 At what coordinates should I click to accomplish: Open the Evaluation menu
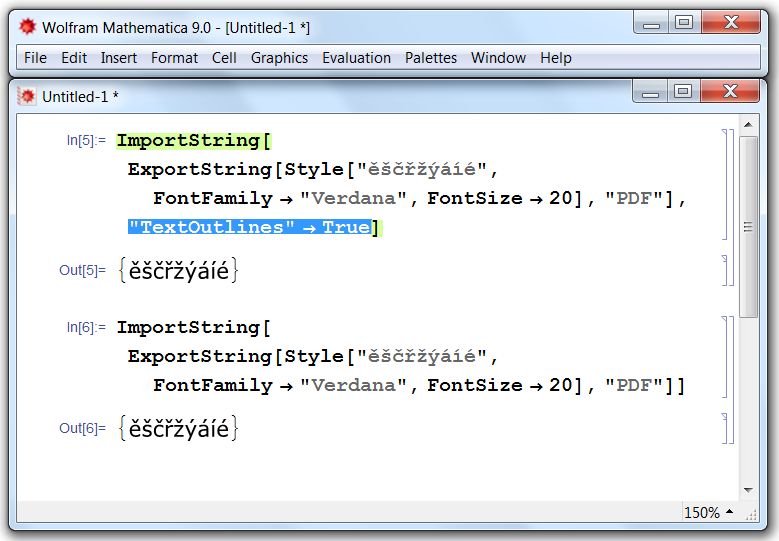(x=356, y=58)
